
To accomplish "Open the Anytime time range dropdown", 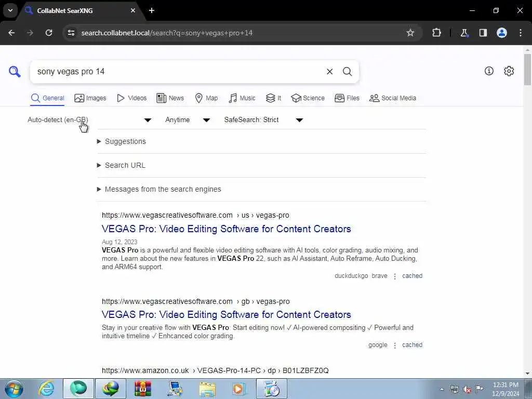I will point(188,120).
